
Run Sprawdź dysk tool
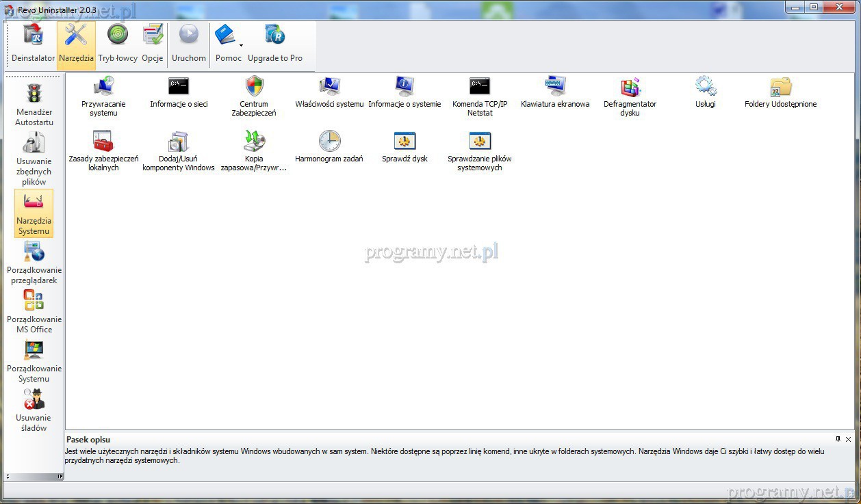coord(404,142)
